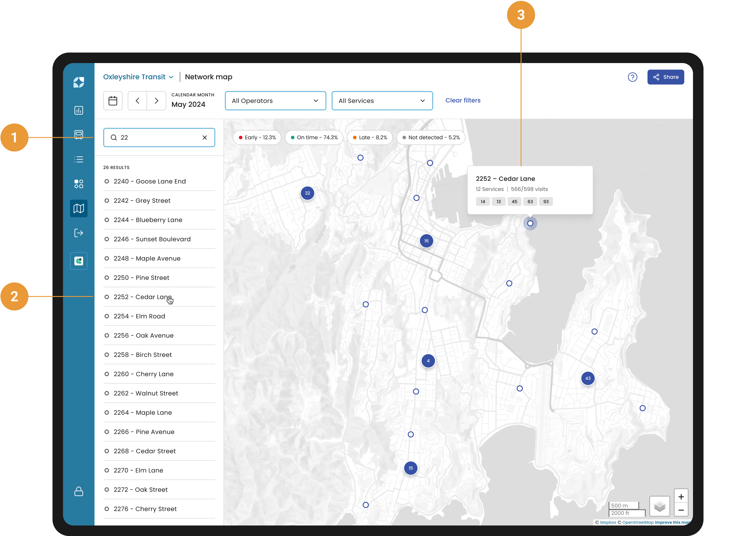Zoom in on the map
756x536 pixels.
pyautogui.click(x=681, y=496)
